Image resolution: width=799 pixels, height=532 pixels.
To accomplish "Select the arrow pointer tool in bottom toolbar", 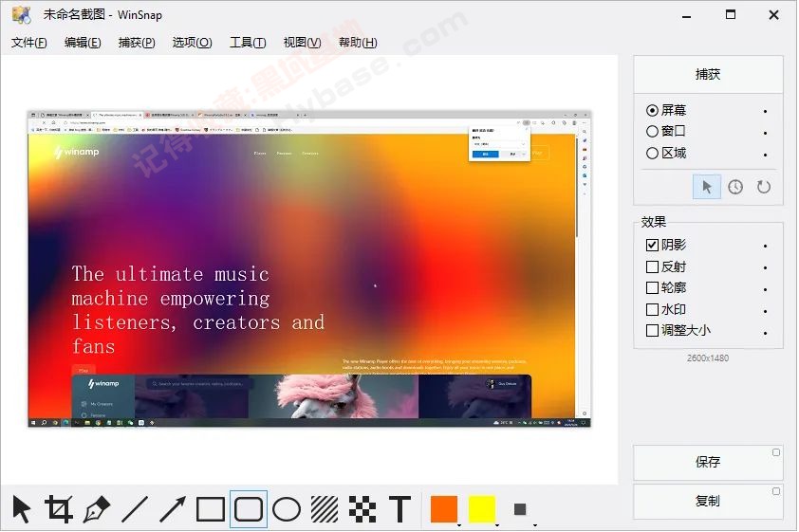I will pyautogui.click(x=22, y=508).
